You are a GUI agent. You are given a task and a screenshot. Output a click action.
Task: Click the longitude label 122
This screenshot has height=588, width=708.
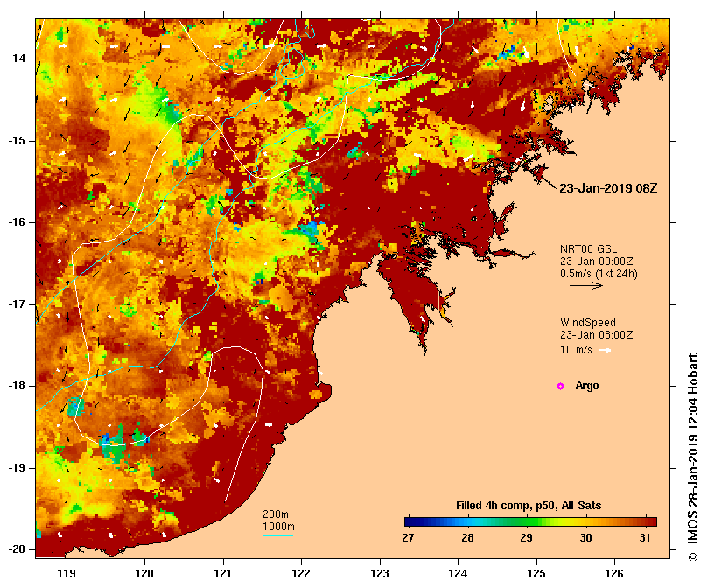pyautogui.click(x=302, y=574)
